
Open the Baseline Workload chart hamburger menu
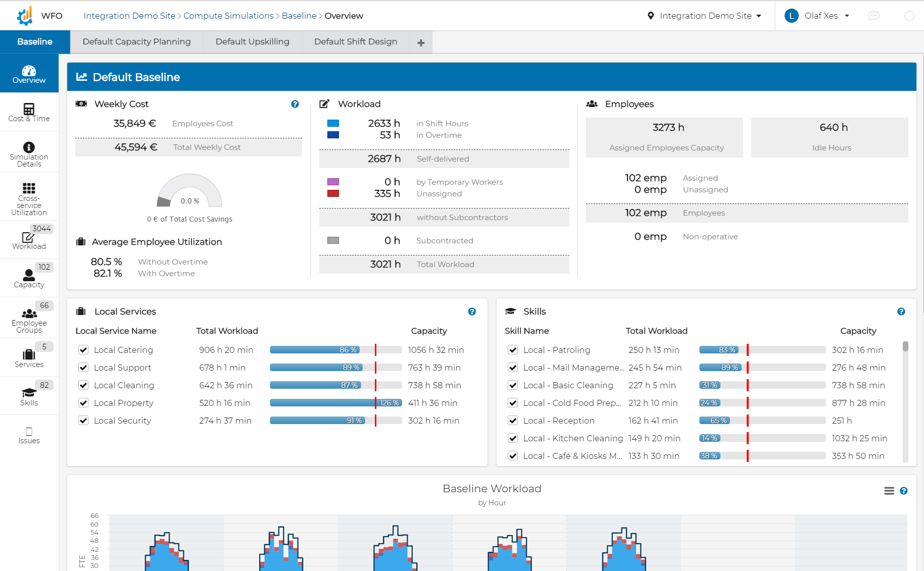click(x=889, y=491)
